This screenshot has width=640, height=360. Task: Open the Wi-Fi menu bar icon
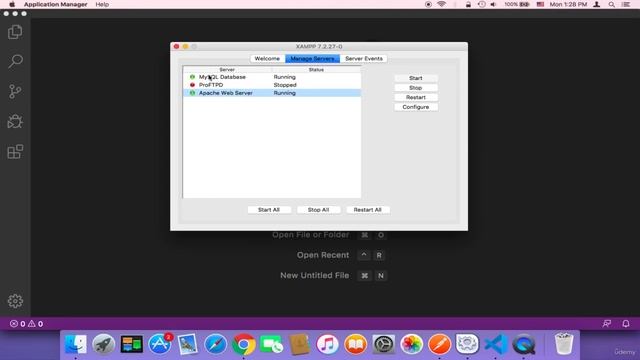pos(442,4)
